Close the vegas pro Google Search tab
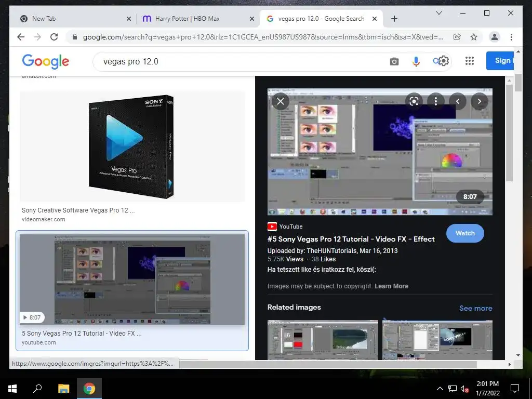Image resolution: width=532 pixels, height=399 pixels. 375,19
